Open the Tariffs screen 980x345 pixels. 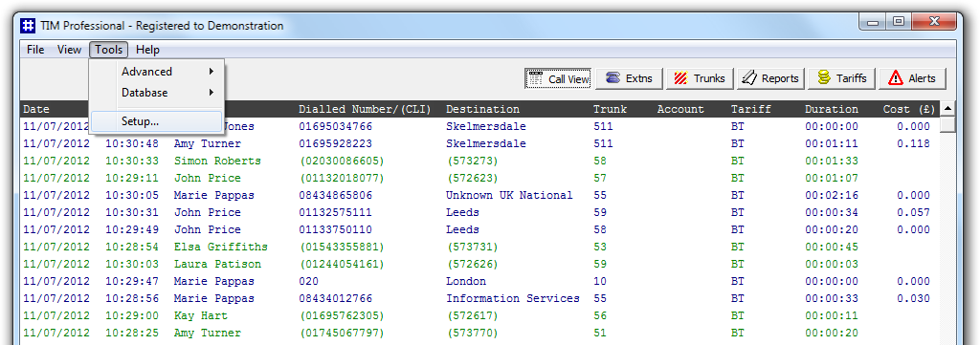click(x=842, y=78)
